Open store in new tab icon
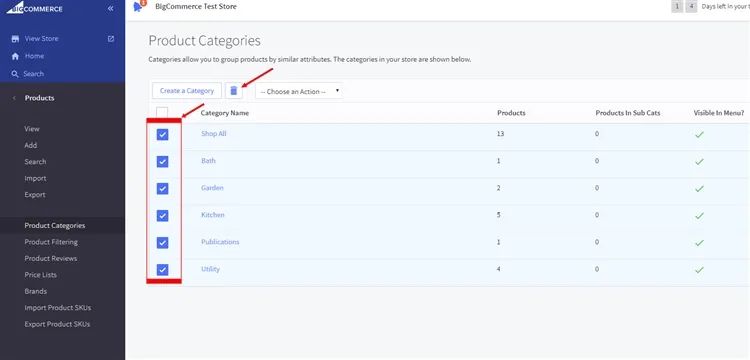 click(111, 39)
